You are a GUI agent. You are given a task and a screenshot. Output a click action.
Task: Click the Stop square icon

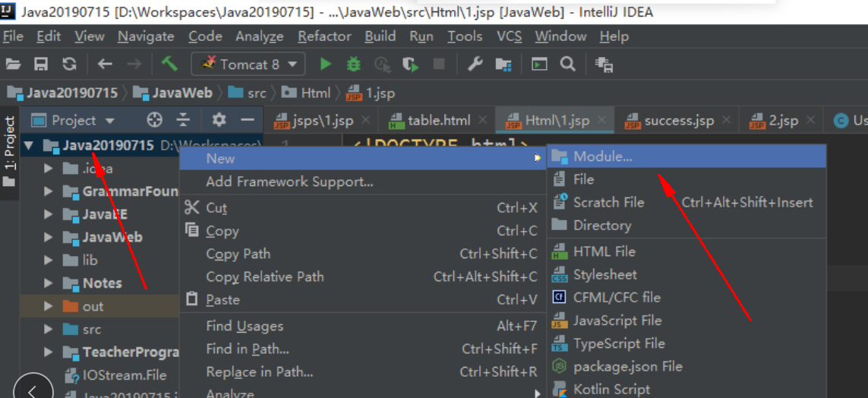[x=439, y=65]
